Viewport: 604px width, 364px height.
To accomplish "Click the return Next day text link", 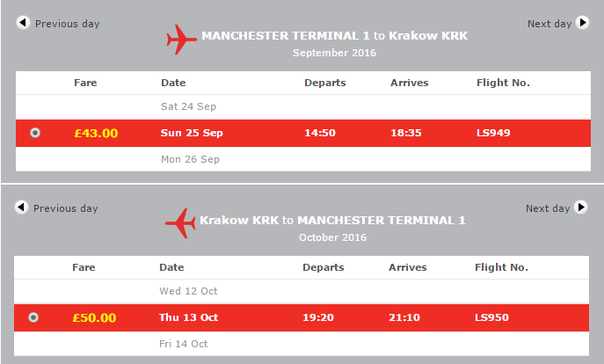I will pos(548,208).
